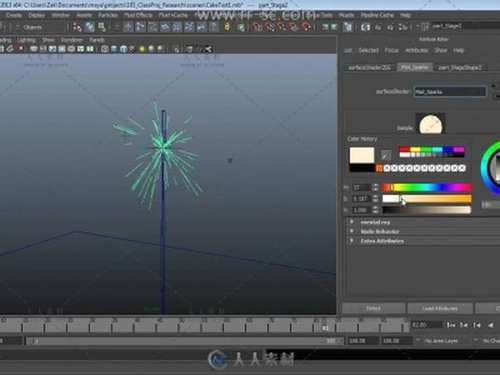The image size is (500, 375).
Task: Click the eyedropper color picker icon
Action: (x=386, y=155)
